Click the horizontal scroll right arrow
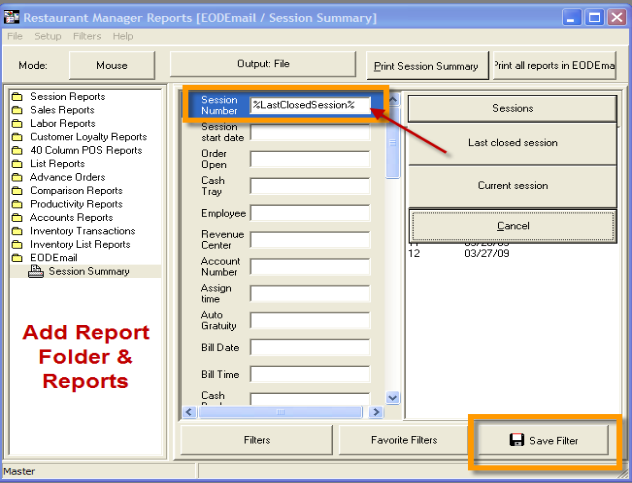The image size is (632, 483). (x=376, y=412)
